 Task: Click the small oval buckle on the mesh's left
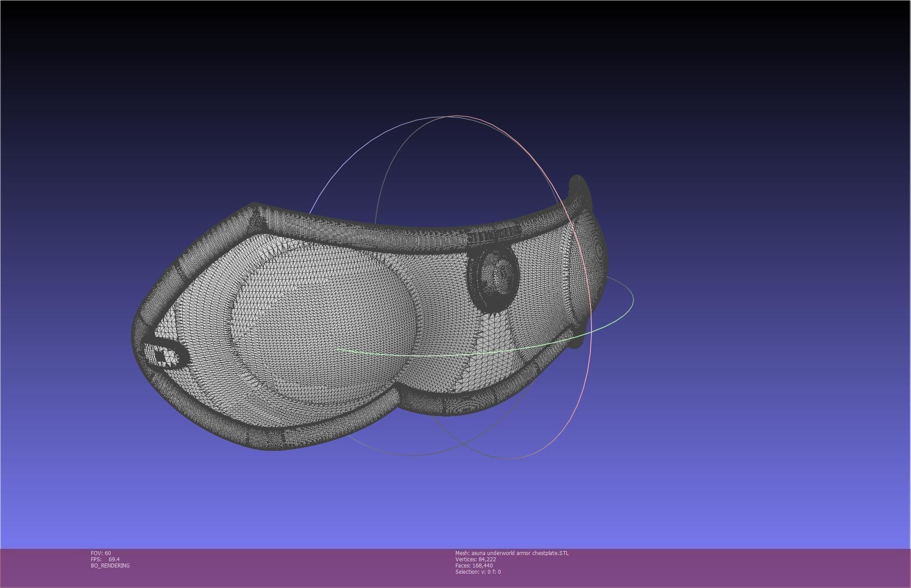[x=166, y=356]
